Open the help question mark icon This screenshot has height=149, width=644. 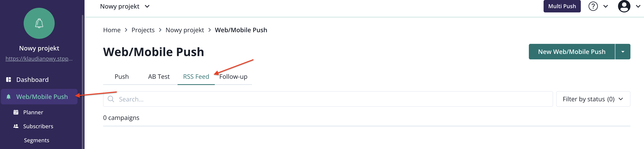pyautogui.click(x=593, y=6)
